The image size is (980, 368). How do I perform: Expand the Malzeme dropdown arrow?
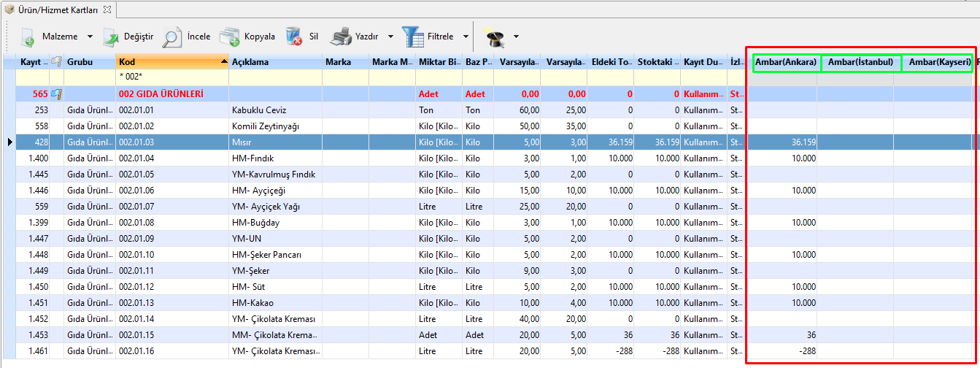(90, 37)
